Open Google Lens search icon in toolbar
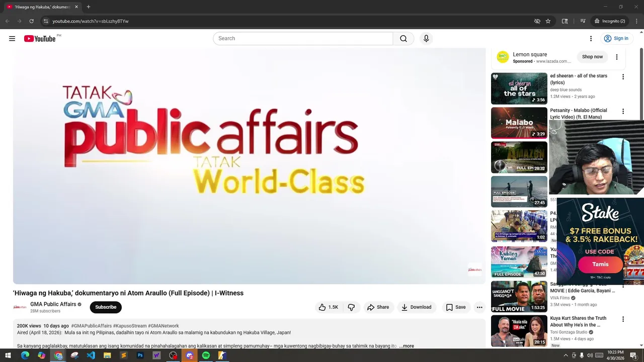644x362 pixels. pos(565,21)
